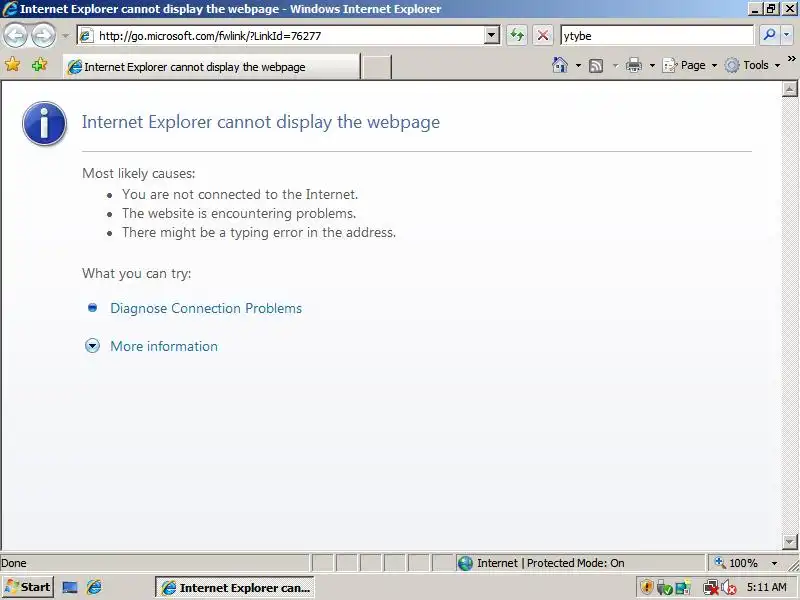
Task: Click the security shield tray icon
Action: 646,588
